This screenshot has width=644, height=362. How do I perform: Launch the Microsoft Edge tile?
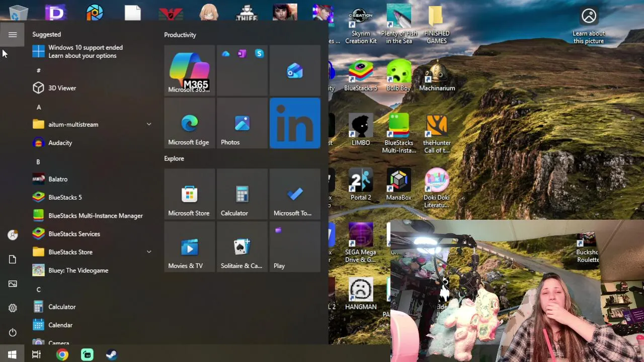click(x=189, y=123)
